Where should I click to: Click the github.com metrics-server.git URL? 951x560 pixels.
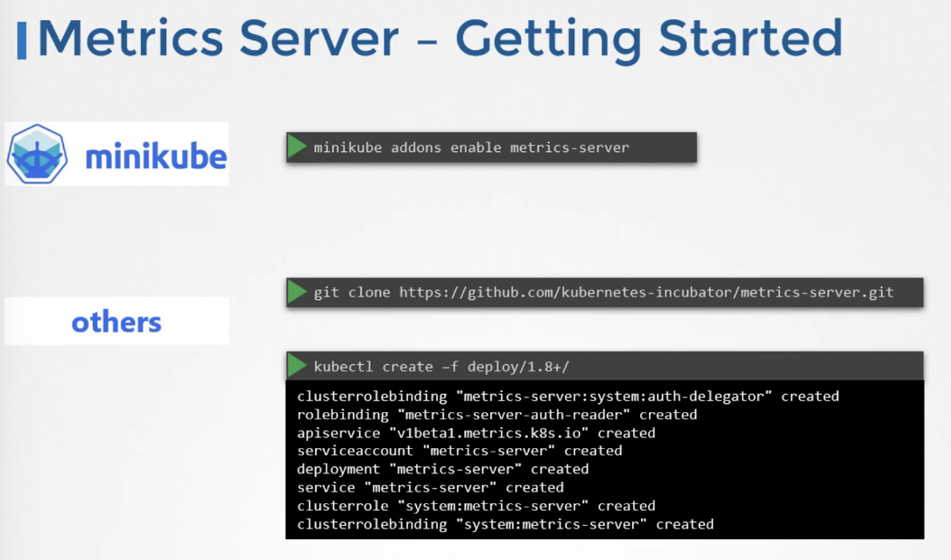coord(646,292)
